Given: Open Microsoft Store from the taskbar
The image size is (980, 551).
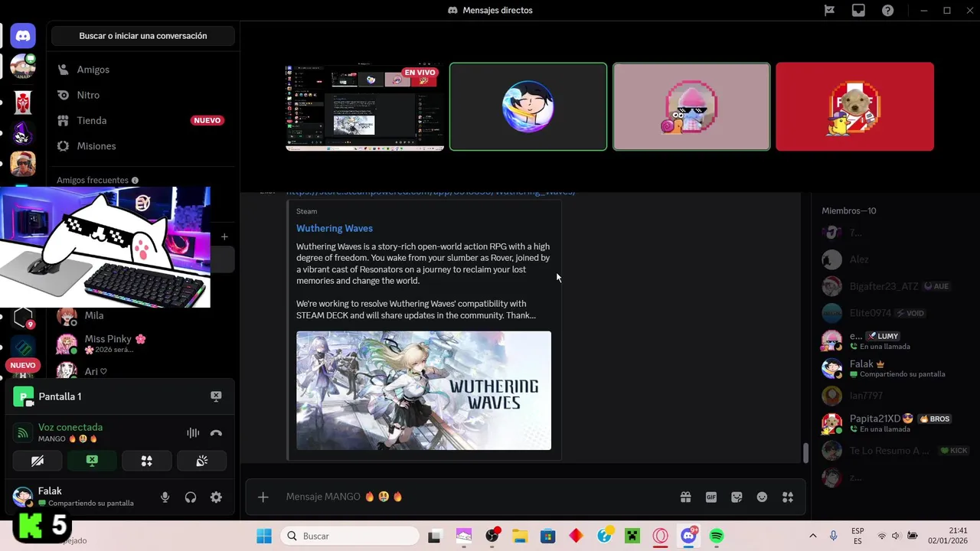Looking at the screenshot, I should click(547, 536).
